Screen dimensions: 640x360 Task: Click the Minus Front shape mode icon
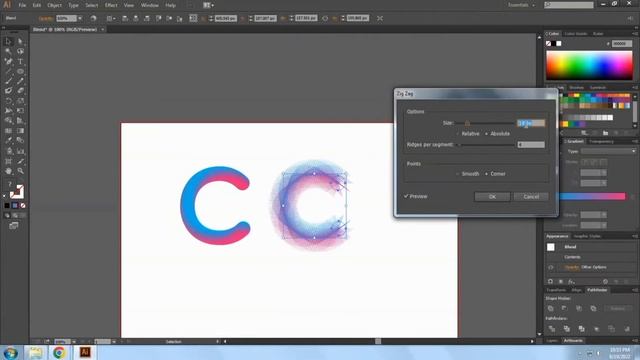coord(564,308)
